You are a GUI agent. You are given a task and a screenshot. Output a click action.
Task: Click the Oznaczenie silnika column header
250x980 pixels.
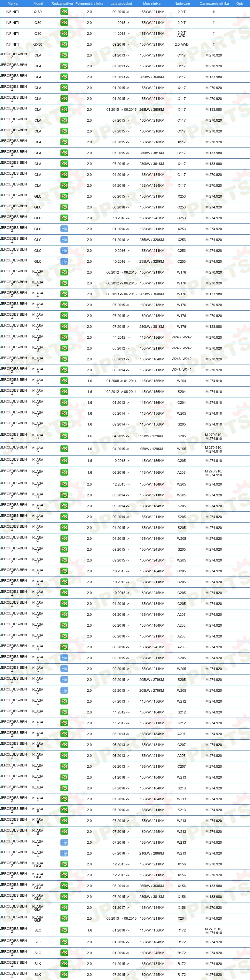(x=214, y=4)
